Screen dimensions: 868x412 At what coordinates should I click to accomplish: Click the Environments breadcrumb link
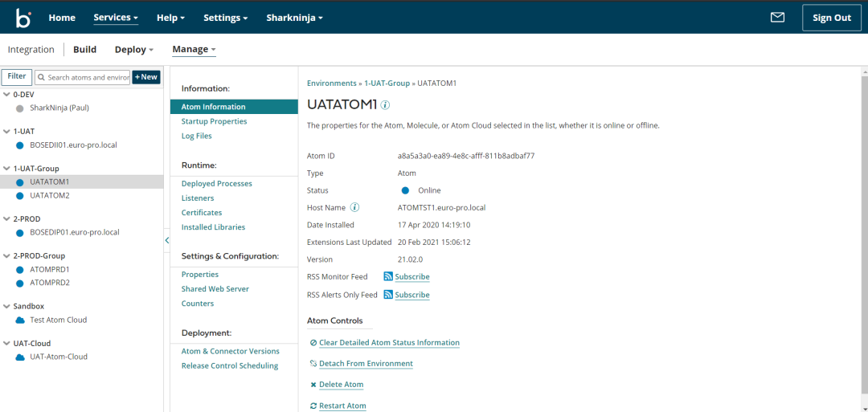[332, 84]
